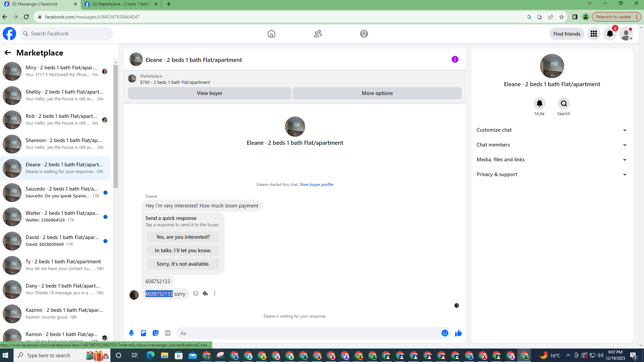Viewport: 644px width, 362px height.
Task: Open Notifications bell icon
Action: [x=610, y=34]
